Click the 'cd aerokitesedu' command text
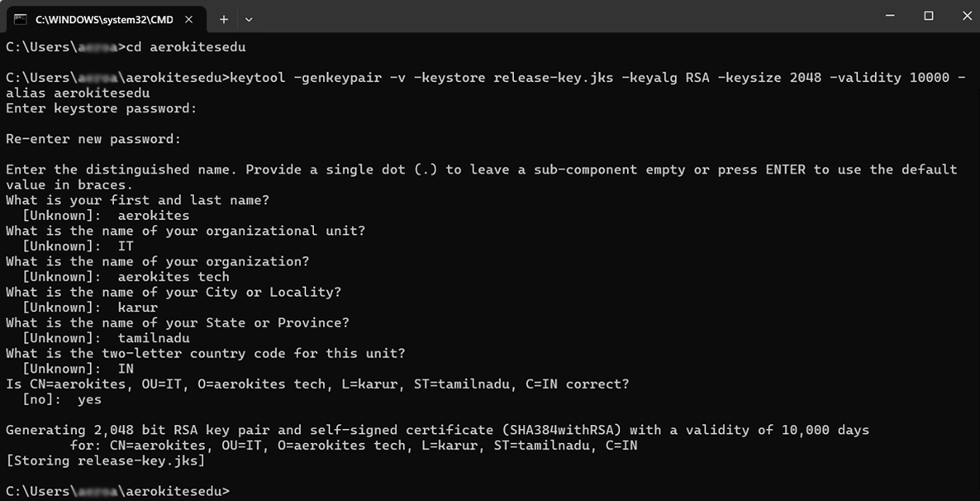 pos(186,47)
